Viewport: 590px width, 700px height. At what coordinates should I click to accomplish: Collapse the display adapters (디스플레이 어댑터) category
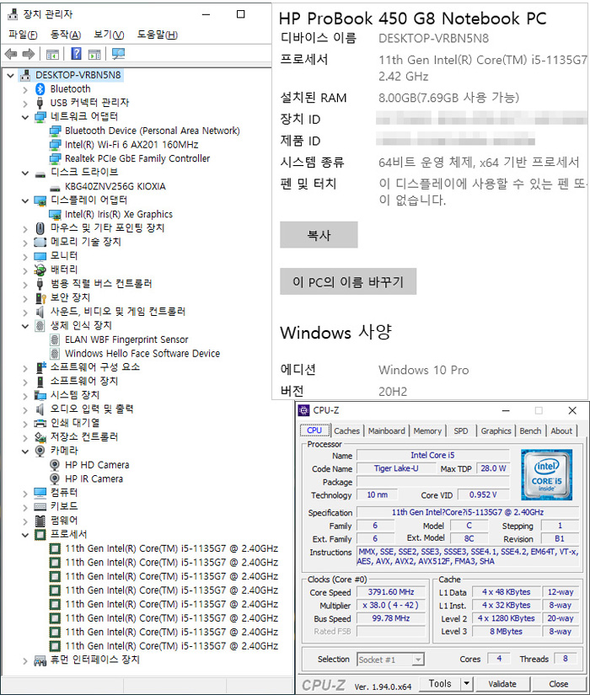coord(25,200)
